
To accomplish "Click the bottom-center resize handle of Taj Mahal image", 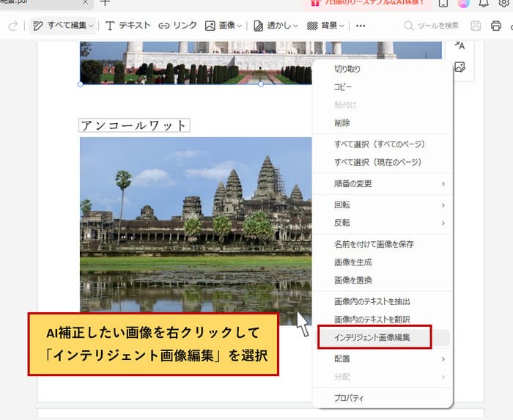I will tap(261, 84).
